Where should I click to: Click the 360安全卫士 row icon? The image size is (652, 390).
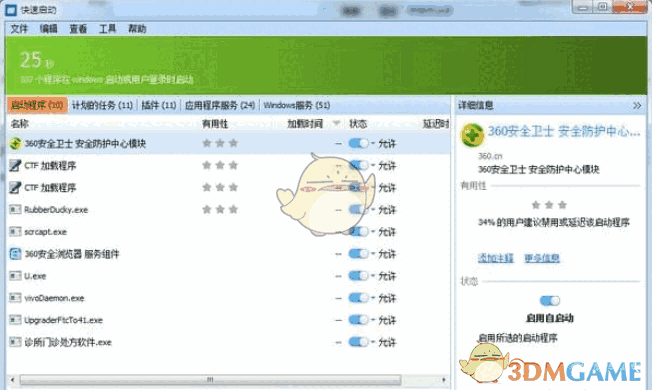tap(15, 143)
